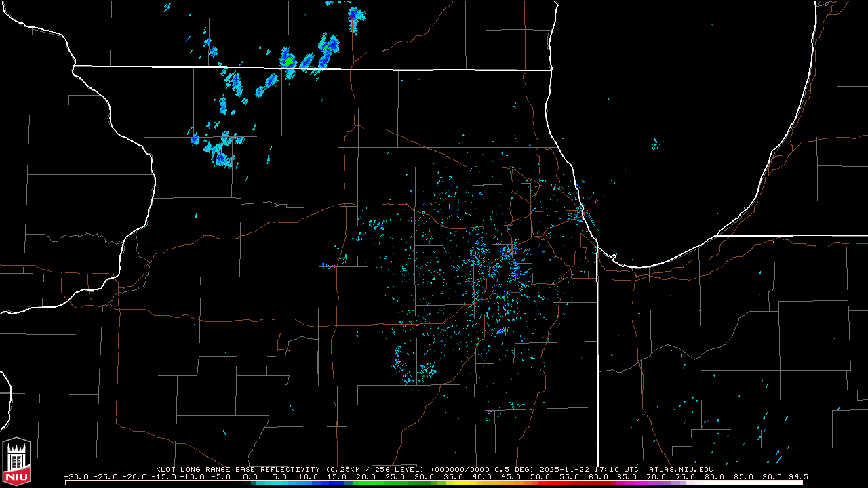
Task: Click the -30.0 scale label
Action: pos(77,476)
